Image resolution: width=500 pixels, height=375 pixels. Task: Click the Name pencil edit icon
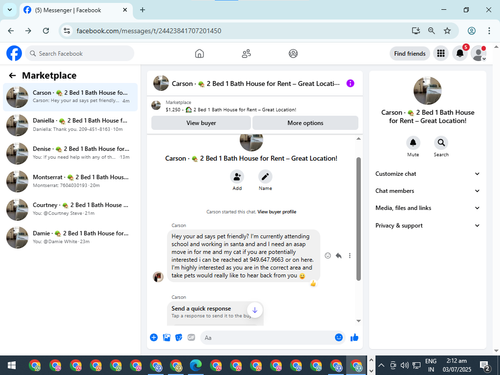pos(265,177)
